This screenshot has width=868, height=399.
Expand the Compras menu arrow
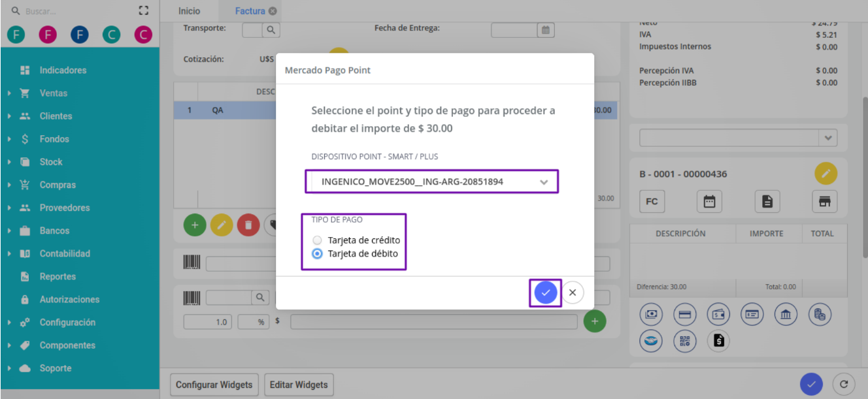pyautogui.click(x=10, y=185)
